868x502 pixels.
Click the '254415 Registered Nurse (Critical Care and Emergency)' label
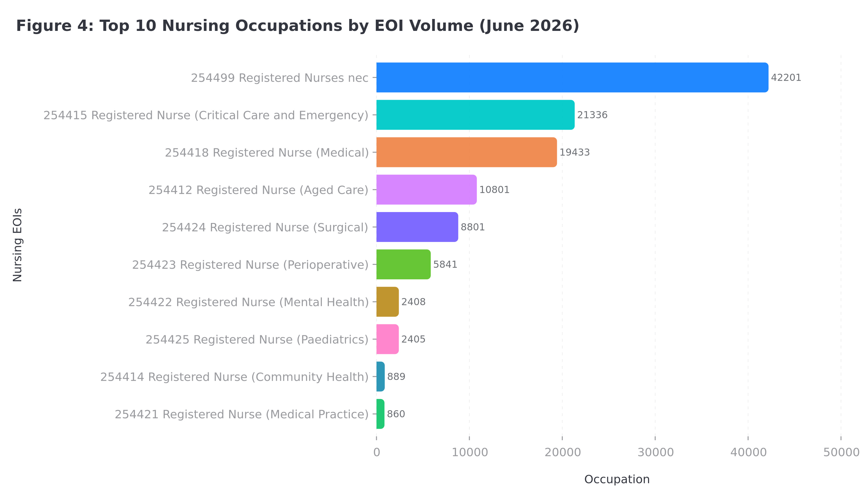point(206,116)
